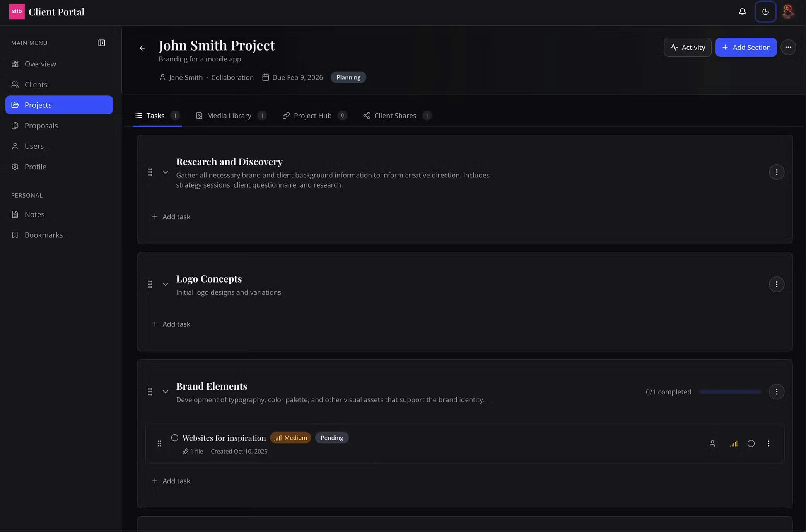
Task: Open the Activity button
Action: [687, 47]
